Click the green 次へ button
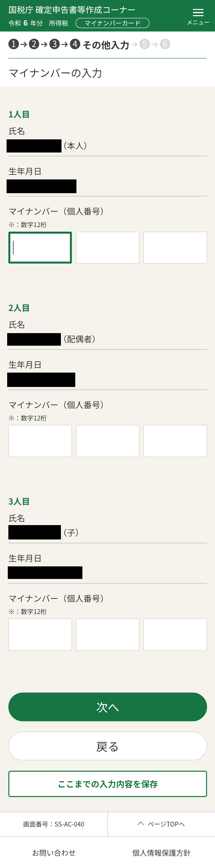Image resolution: width=215 pixels, height=868 pixels. pyautogui.click(x=108, y=707)
